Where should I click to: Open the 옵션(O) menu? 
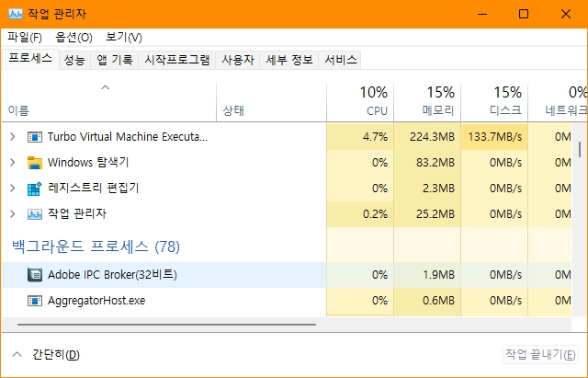pyautogui.click(x=73, y=37)
